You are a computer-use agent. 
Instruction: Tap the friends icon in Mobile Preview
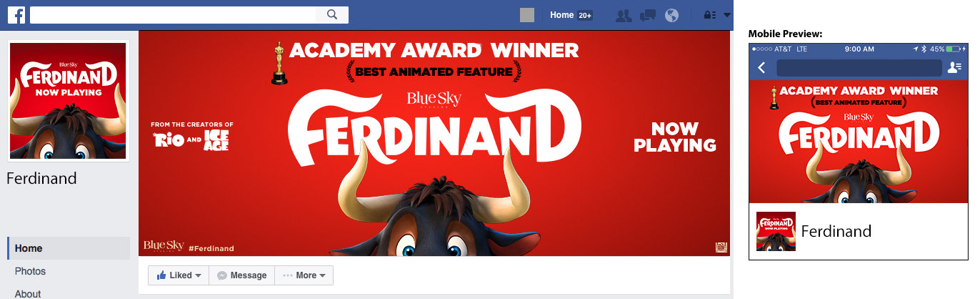(x=954, y=68)
